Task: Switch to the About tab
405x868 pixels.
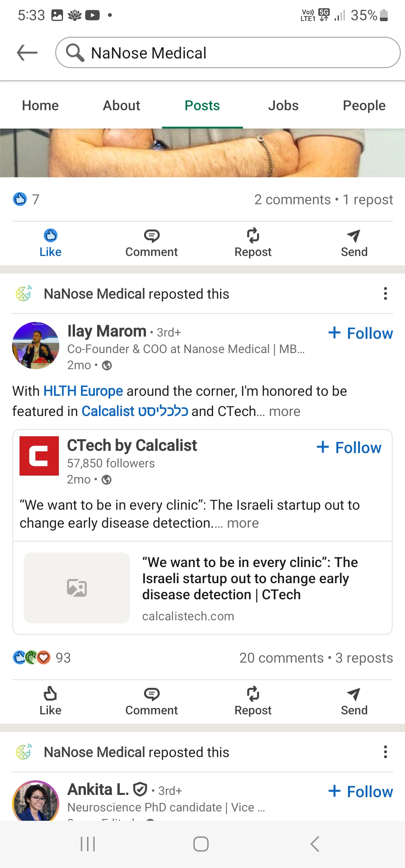Action: (121, 106)
